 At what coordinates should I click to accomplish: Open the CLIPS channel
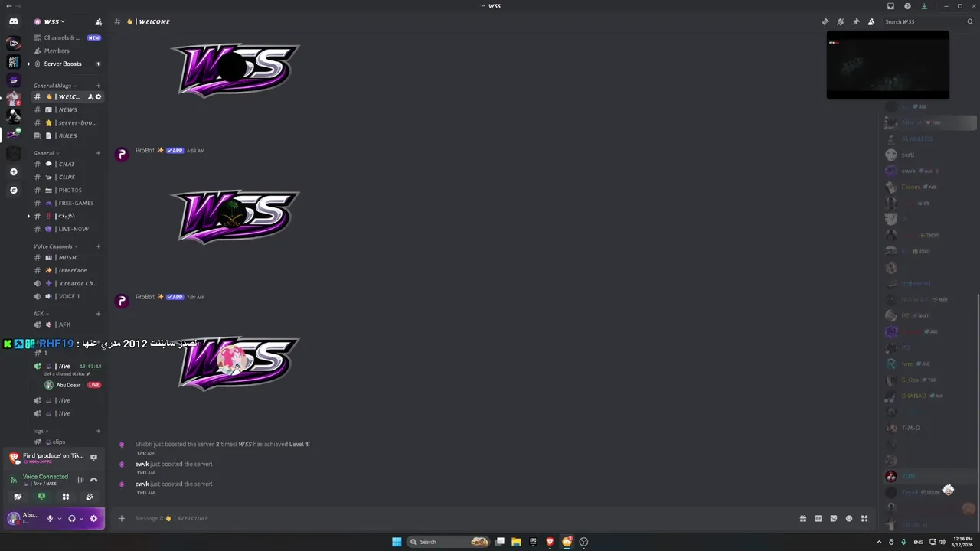click(x=67, y=177)
